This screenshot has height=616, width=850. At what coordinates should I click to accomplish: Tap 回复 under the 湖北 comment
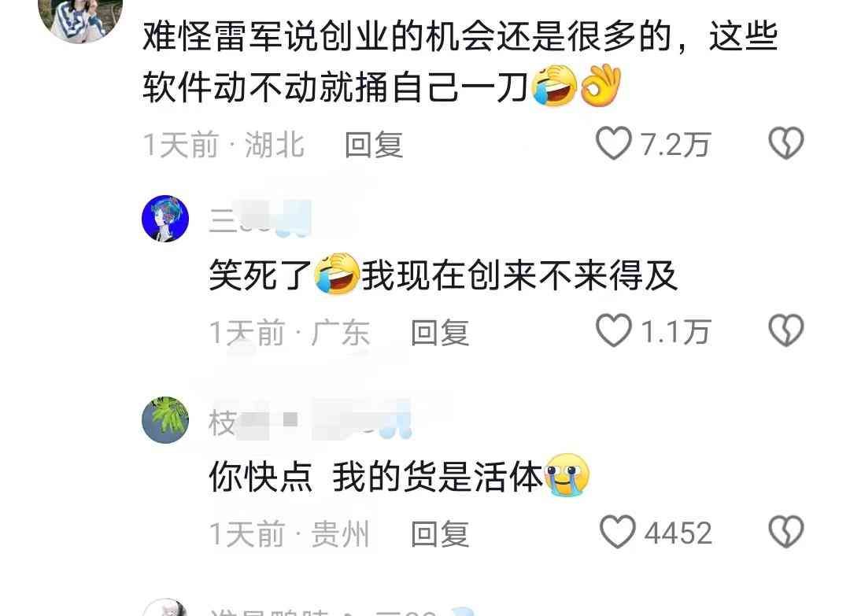click(374, 145)
